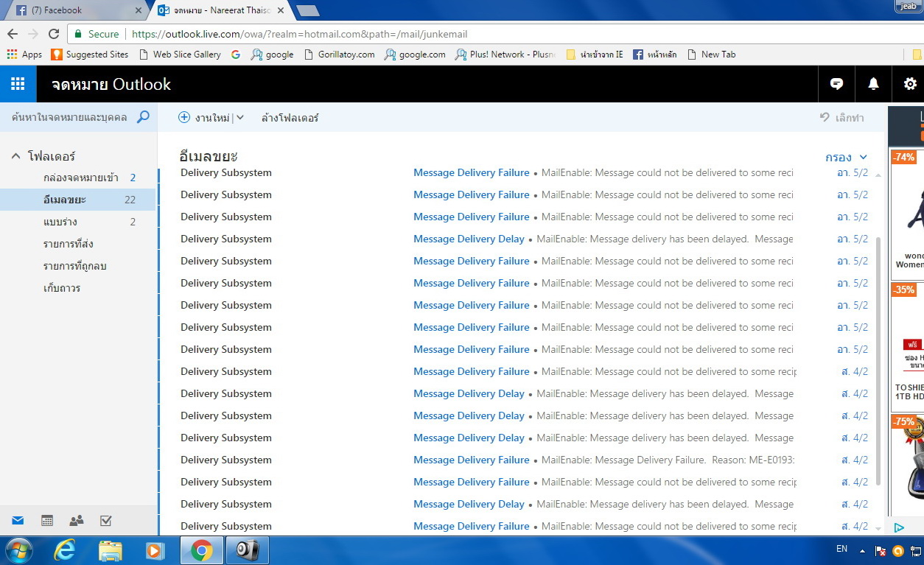The image size is (924, 565).
Task: Open the google.com bookmark
Action: click(x=415, y=55)
